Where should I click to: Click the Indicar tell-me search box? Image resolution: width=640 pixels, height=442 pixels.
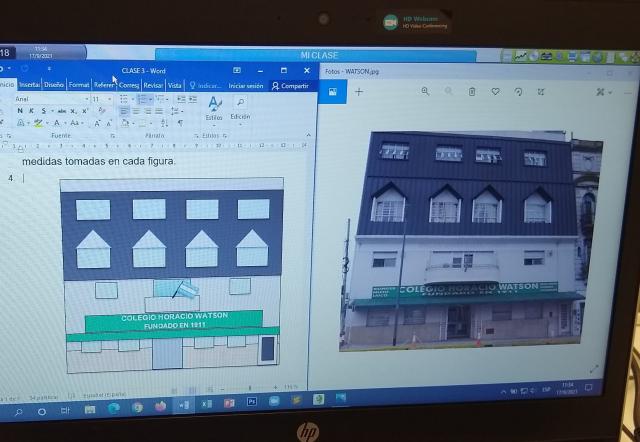click(x=205, y=86)
